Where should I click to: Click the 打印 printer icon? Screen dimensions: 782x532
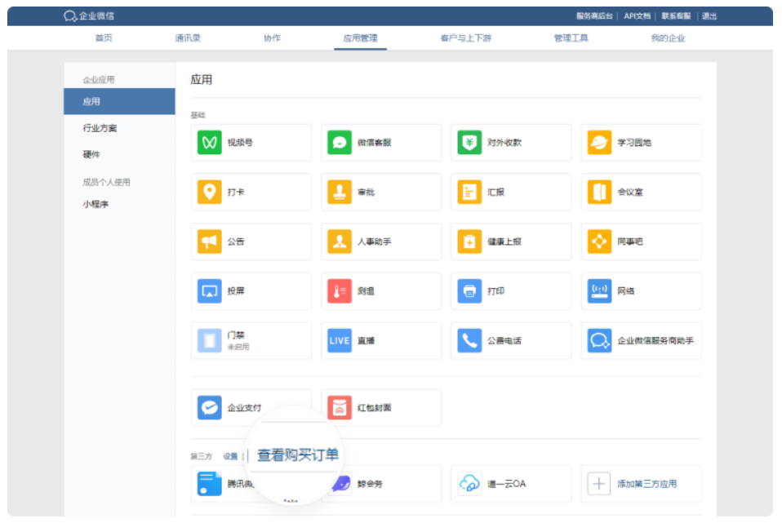coord(469,291)
